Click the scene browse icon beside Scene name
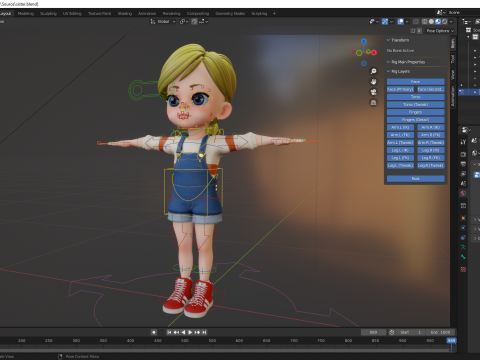Image resolution: width=480 pixels, height=360 pixels. click(x=440, y=12)
